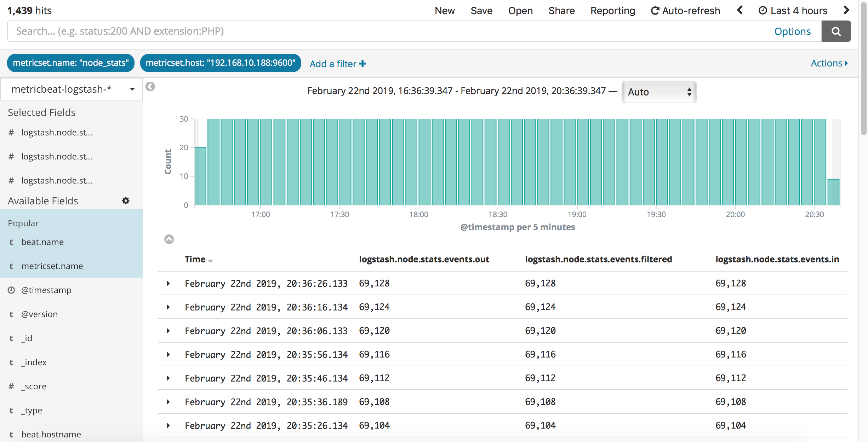Collapse the histogram chart arrow
The width and height of the screenshot is (868, 442).
(x=169, y=239)
